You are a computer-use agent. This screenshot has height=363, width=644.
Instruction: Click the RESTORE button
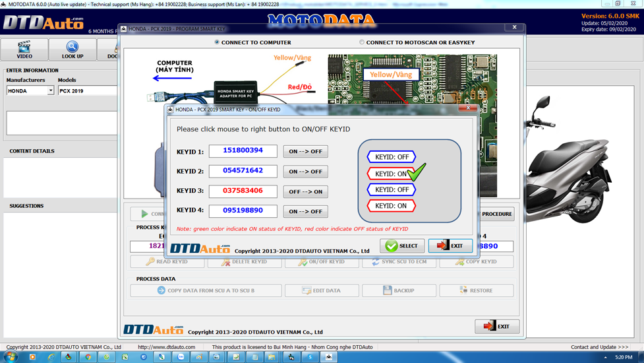pos(477,290)
